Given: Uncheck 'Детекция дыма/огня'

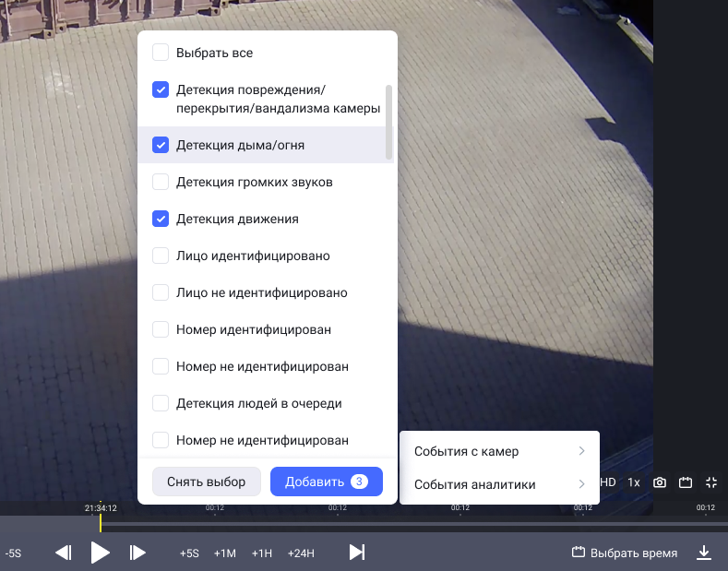Looking at the screenshot, I should [161, 145].
